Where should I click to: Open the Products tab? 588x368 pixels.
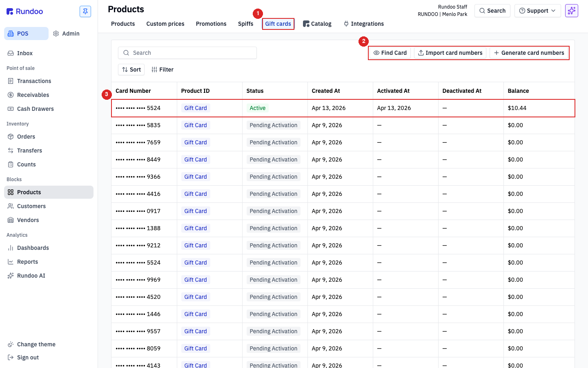point(123,24)
